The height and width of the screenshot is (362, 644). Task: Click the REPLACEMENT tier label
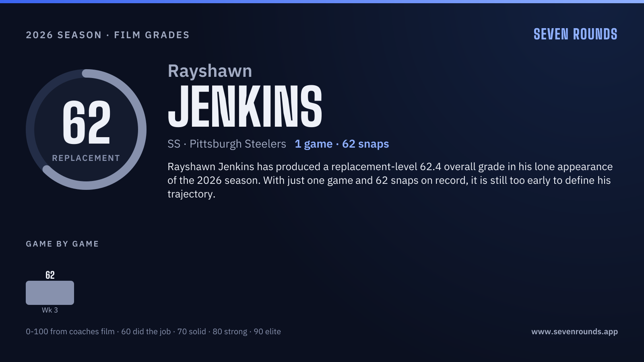[86, 158]
